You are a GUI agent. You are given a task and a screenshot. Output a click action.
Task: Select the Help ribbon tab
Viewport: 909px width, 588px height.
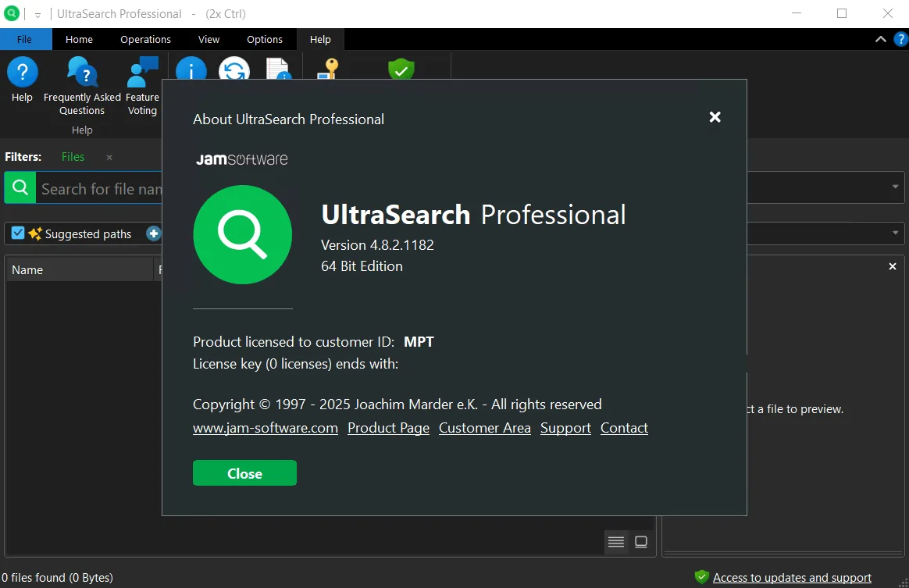point(320,39)
